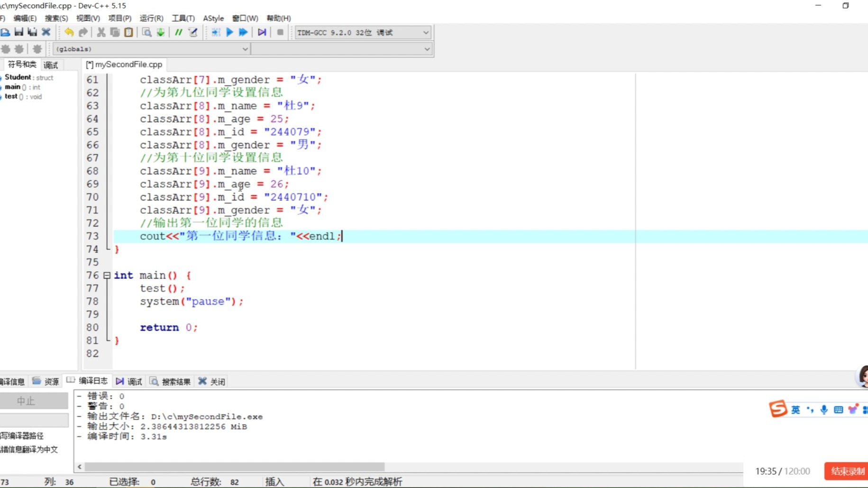Copy selection using the copy icon

coord(115,32)
